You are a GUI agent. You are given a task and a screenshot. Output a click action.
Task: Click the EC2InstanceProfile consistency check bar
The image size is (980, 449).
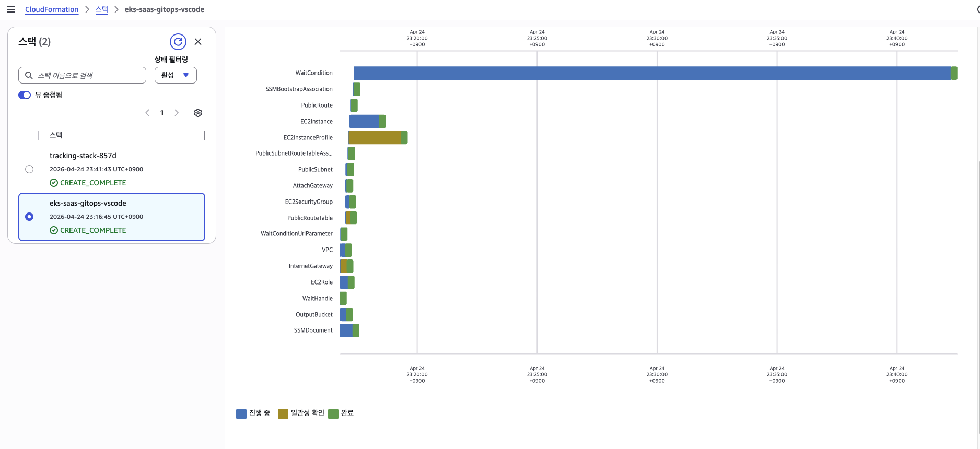pyautogui.click(x=375, y=138)
